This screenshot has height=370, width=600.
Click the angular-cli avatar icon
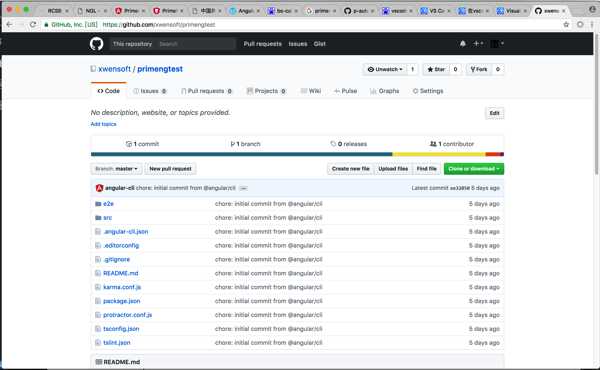(99, 188)
